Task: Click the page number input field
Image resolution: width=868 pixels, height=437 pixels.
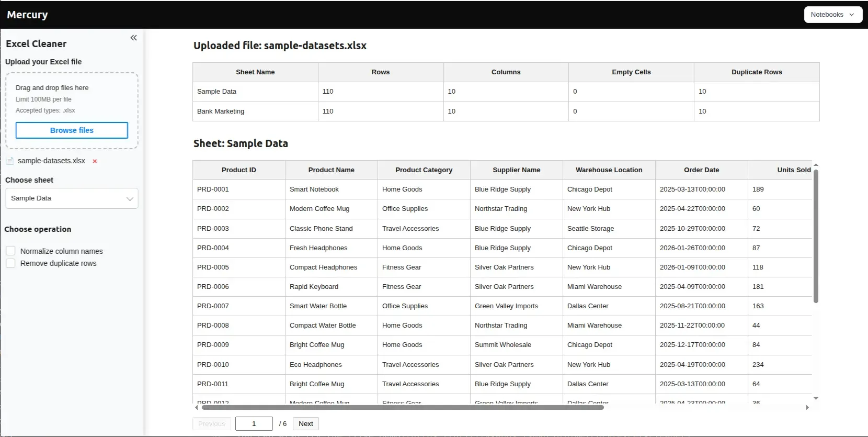Action: [x=254, y=423]
